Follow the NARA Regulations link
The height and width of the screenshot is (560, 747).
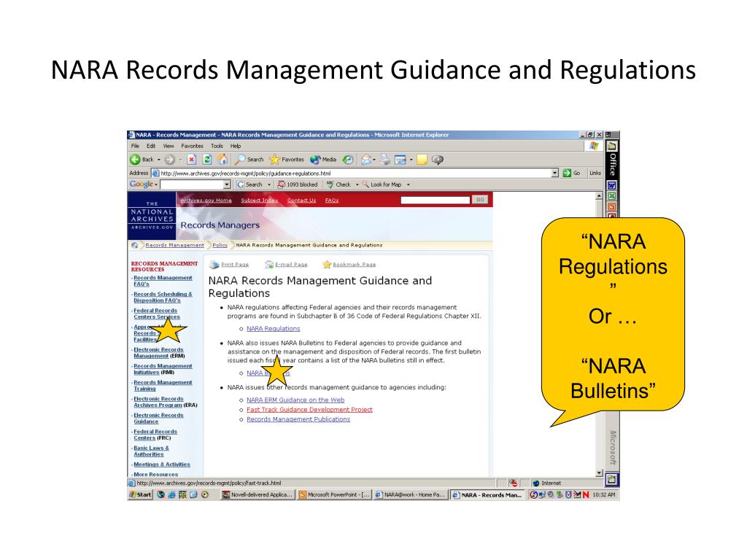click(x=274, y=329)
